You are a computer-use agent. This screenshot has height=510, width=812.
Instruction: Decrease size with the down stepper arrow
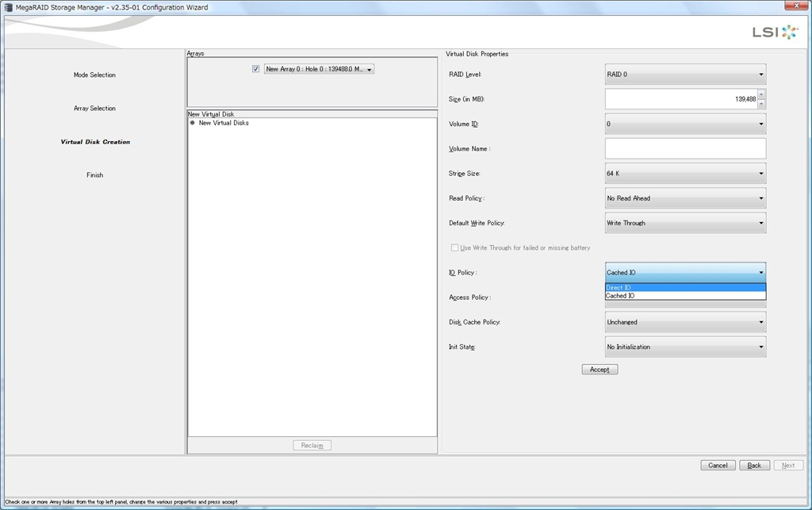tap(761, 104)
